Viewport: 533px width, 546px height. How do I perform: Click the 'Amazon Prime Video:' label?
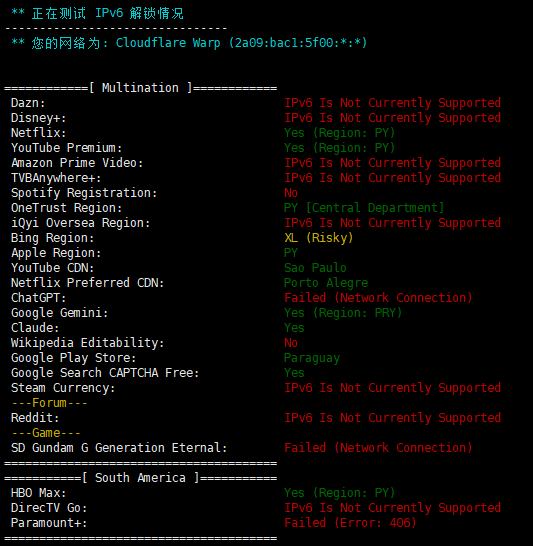[x=77, y=163]
